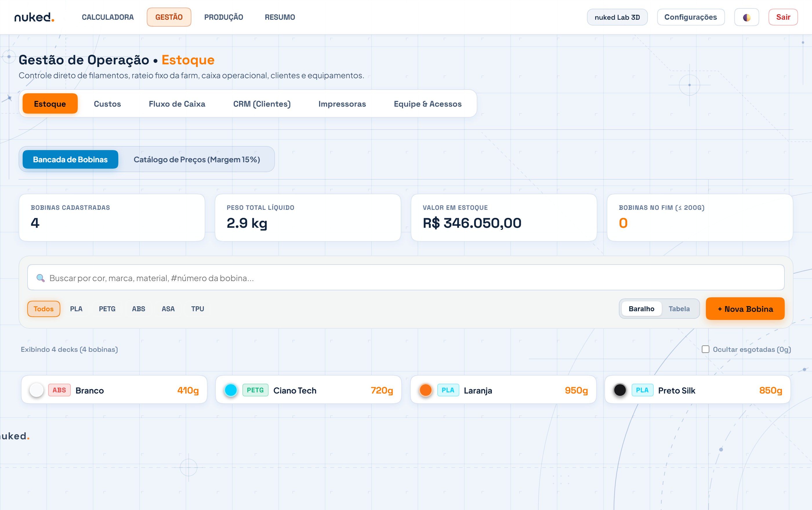Select the Todos material filter

pyautogui.click(x=43, y=309)
